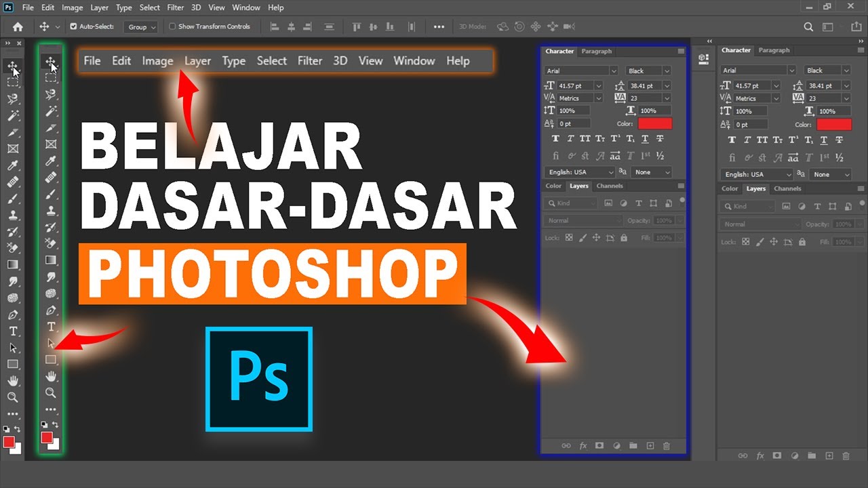Image resolution: width=868 pixels, height=488 pixels.
Task: Select the Gradient tool in the green-outlined toolbar copy
Action: [51, 260]
